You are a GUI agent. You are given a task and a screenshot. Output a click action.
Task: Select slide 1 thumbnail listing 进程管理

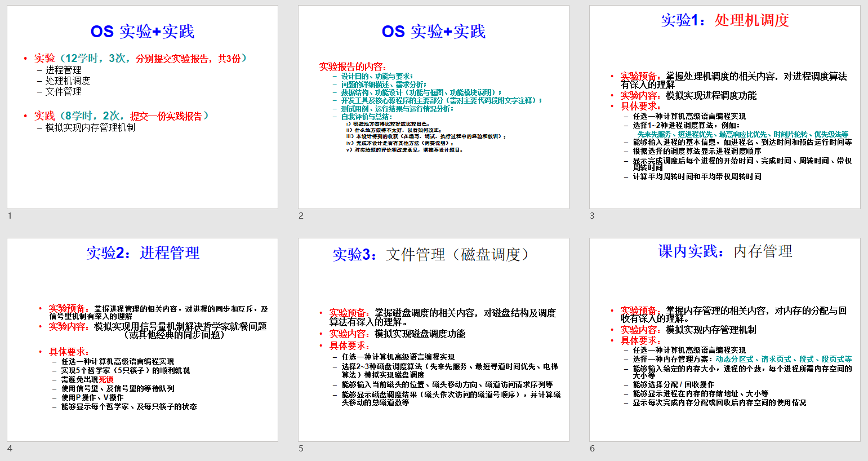pos(142,107)
